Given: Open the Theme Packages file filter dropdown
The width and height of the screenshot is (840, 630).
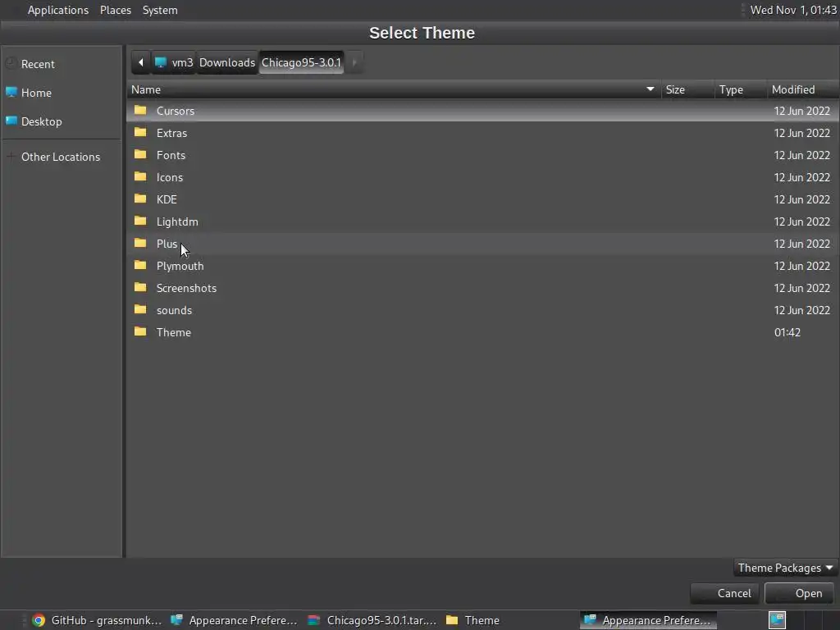Looking at the screenshot, I should [785, 568].
